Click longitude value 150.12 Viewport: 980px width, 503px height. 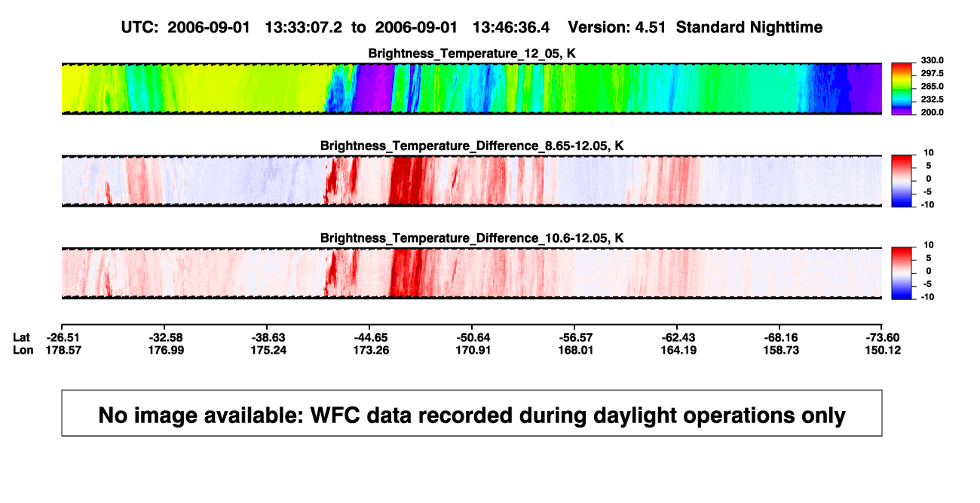(883, 350)
